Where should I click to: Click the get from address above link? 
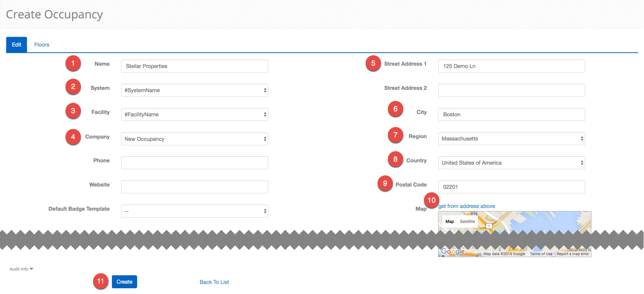click(467, 206)
